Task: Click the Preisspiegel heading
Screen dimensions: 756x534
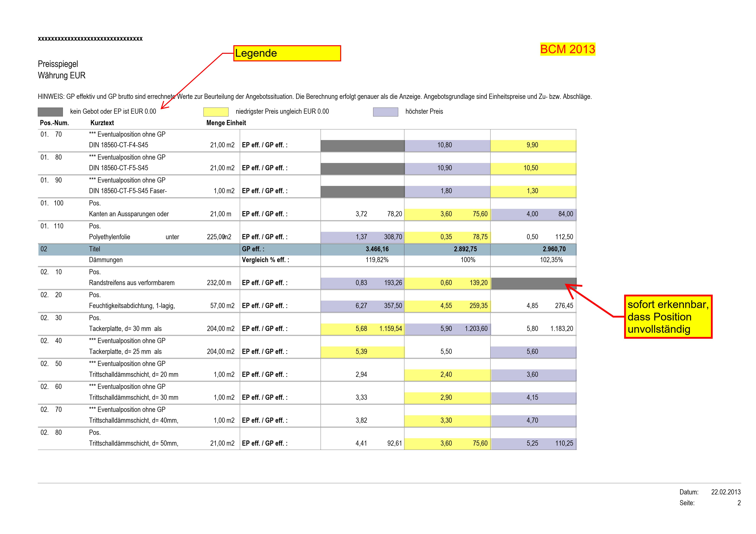Action: pyautogui.click(x=58, y=64)
